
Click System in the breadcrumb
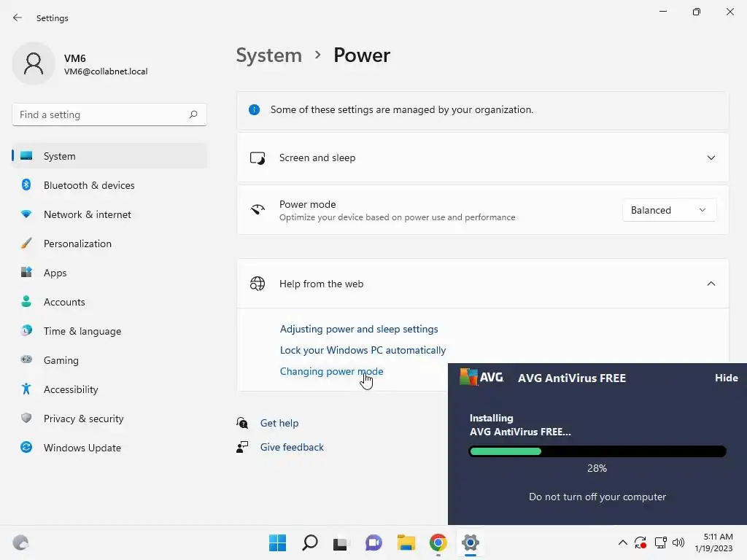269,55
